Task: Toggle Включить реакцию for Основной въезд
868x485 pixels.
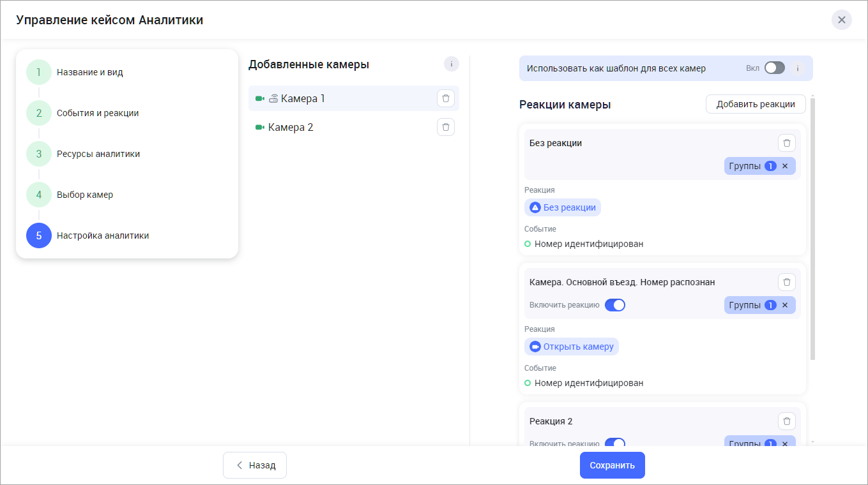Action: (x=614, y=305)
